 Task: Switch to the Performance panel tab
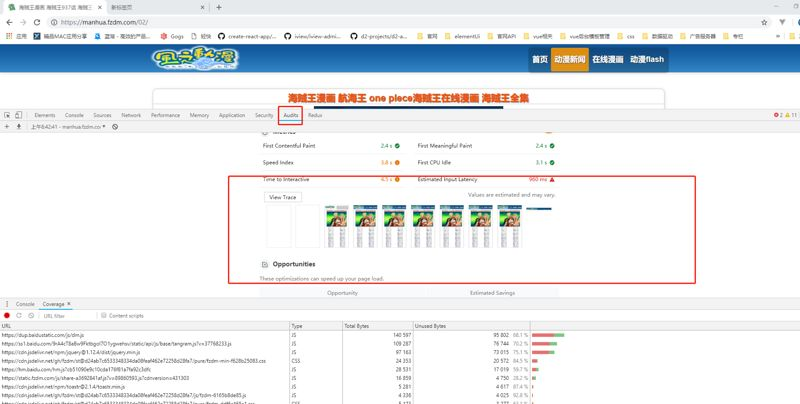click(x=165, y=115)
